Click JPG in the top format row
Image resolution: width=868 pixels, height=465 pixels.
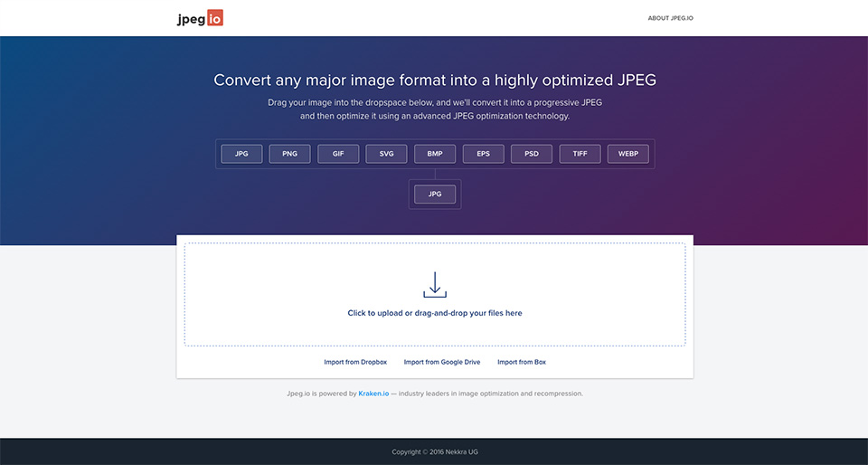tap(241, 154)
